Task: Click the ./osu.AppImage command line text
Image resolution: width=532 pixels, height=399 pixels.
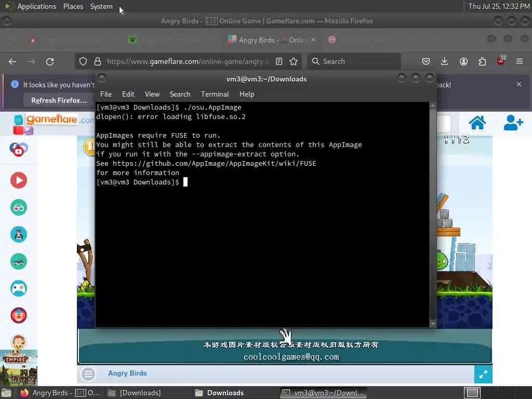Action: coord(212,107)
